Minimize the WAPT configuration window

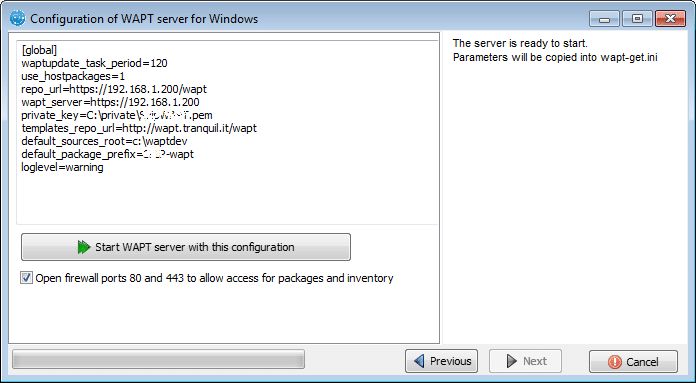pyautogui.click(x=604, y=19)
